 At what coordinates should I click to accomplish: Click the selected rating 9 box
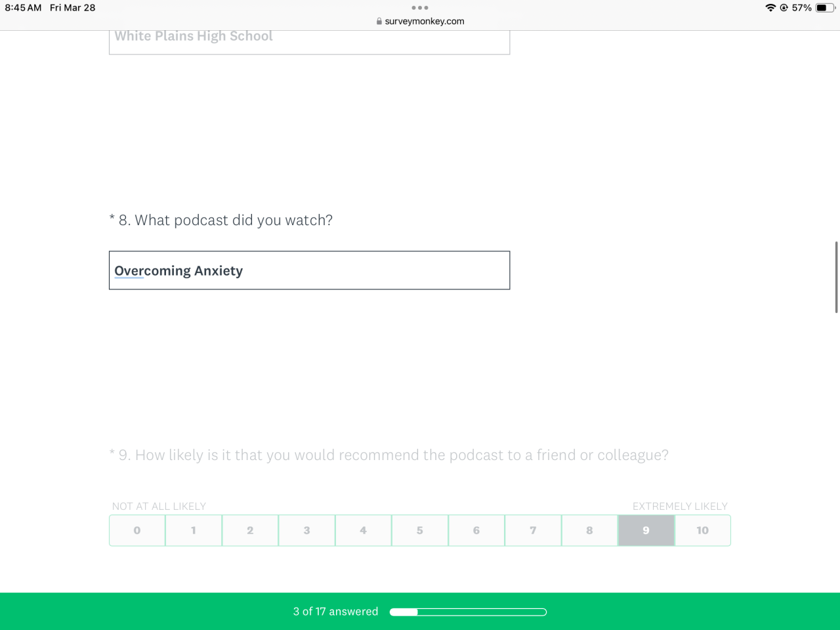[x=646, y=530]
